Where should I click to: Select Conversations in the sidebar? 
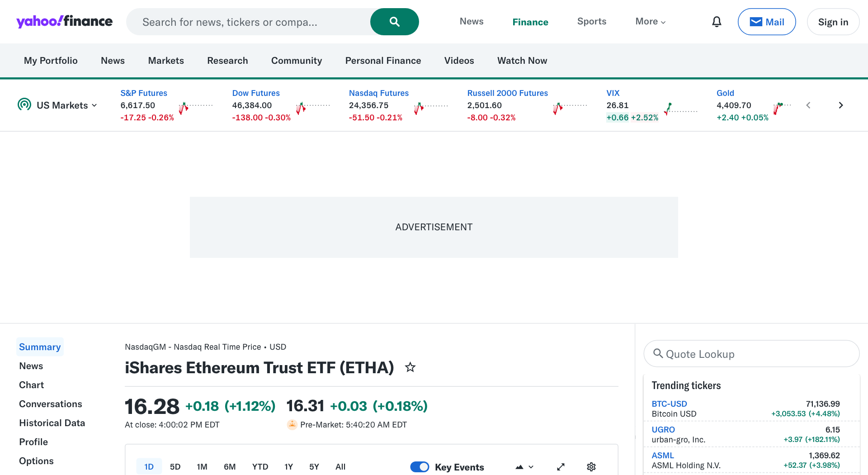[51, 404]
